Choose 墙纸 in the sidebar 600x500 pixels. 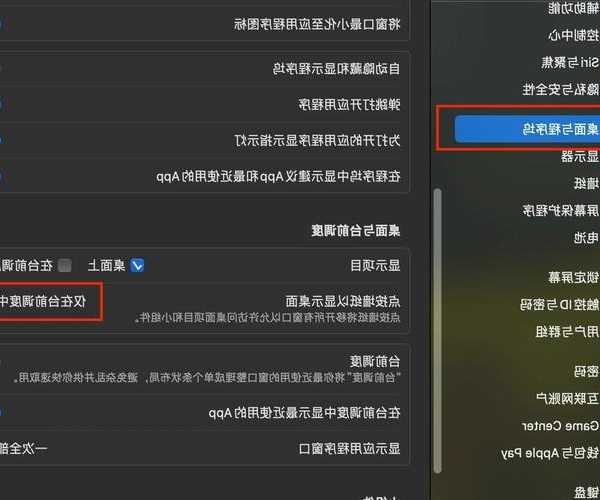pyautogui.click(x=586, y=183)
